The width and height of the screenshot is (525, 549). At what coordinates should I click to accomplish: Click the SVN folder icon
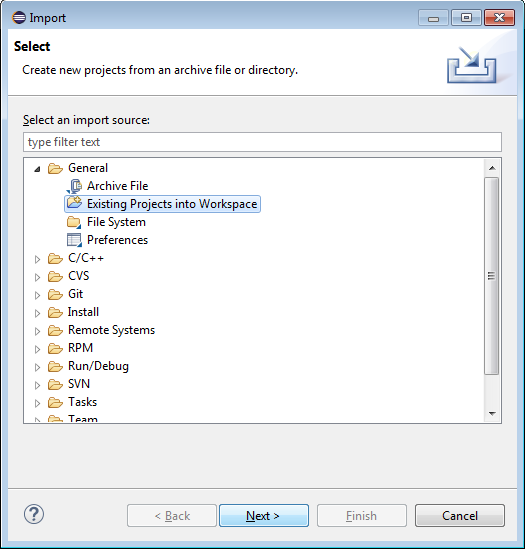[x=55, y=384]
